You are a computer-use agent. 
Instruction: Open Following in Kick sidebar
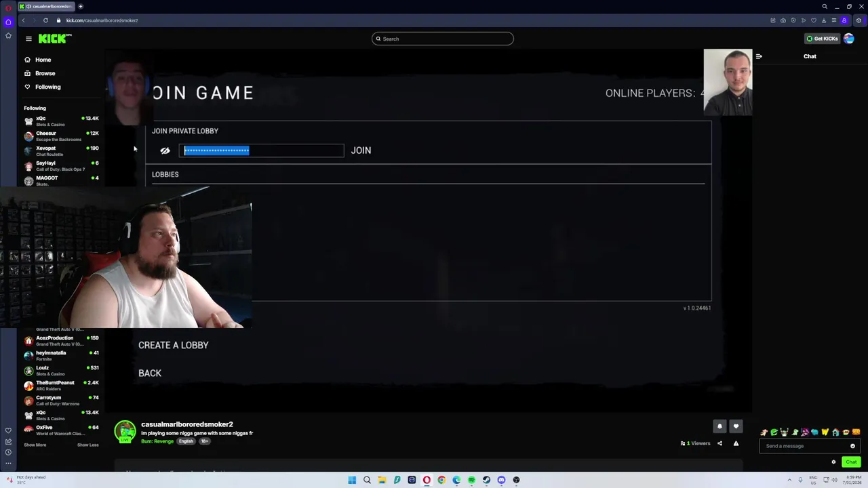coord(42,87)
